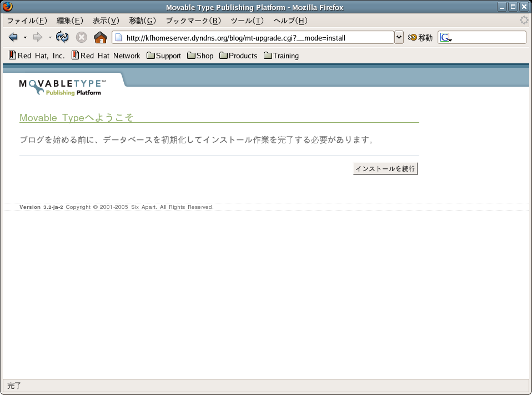This screenshot has width=532, height=395.
Task: Click the Movable Typeへようこそ heading
Action: click(77, 117)
